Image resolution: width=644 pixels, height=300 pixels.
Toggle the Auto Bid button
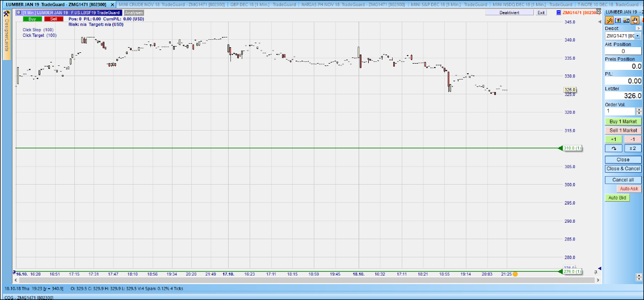tap(617, 198)
